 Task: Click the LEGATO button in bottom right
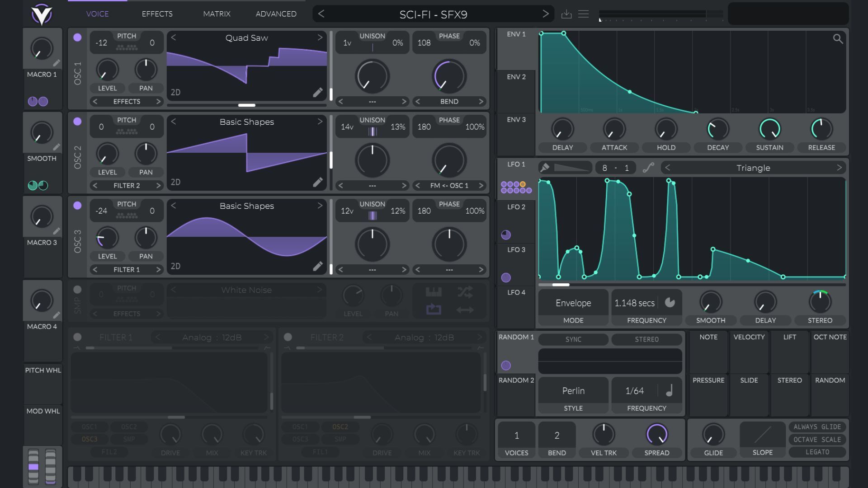coord(818,452)
